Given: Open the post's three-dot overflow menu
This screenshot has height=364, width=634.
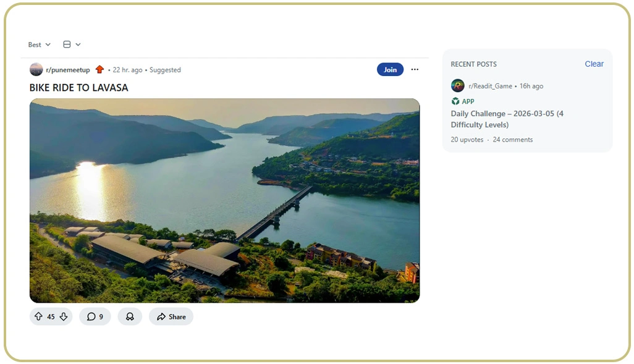Looking at the screenshot, I should pyautogui.click(x=415, y=70).
